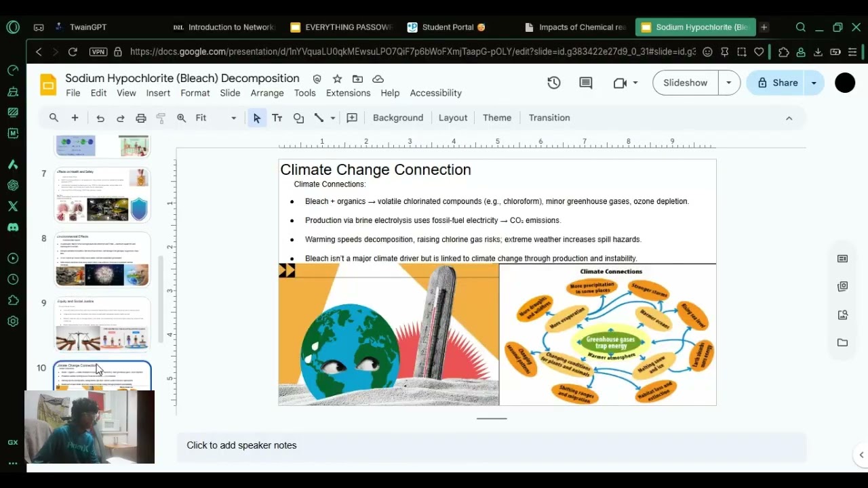Choose the Select arrow tool

point(256,118)
